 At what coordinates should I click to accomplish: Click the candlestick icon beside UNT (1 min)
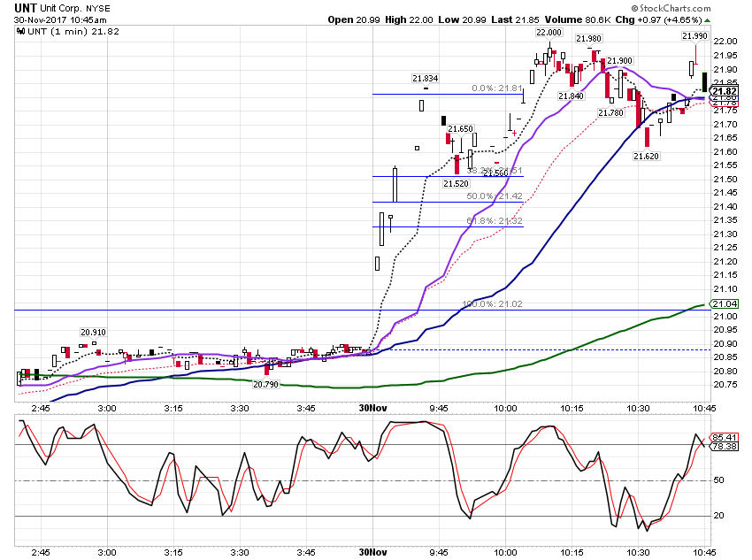(20, 32)
